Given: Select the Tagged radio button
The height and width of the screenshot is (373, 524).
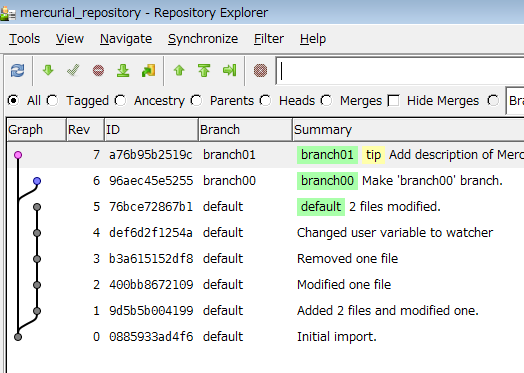Looking at the screenshot, I should click(x=52, y=100).
